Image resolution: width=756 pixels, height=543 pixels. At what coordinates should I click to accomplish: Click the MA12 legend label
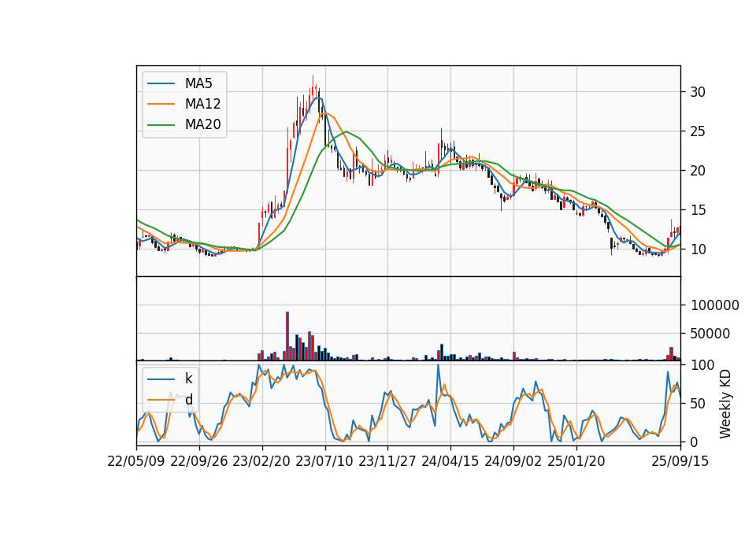203,104
